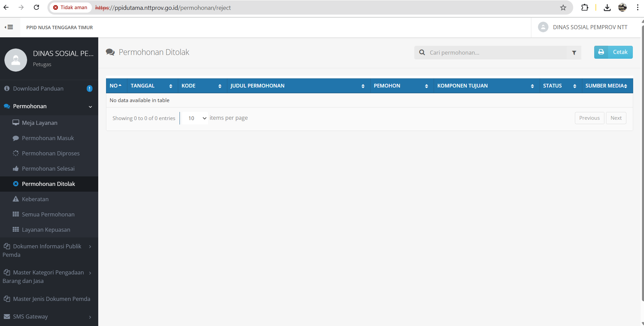Image resolution: width=644 pixels, height=326 pixels.
Task: Click the filter funnel icon in search bar
Action: pos(574,53)
